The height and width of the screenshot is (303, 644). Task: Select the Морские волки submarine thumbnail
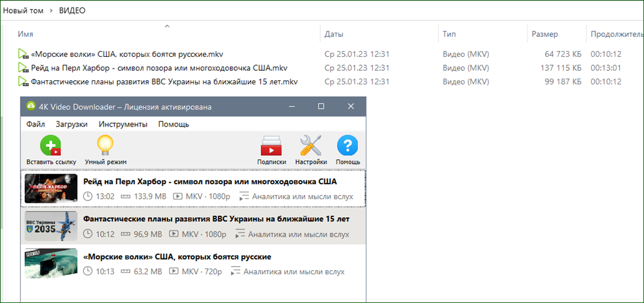[x=51, y=263]
